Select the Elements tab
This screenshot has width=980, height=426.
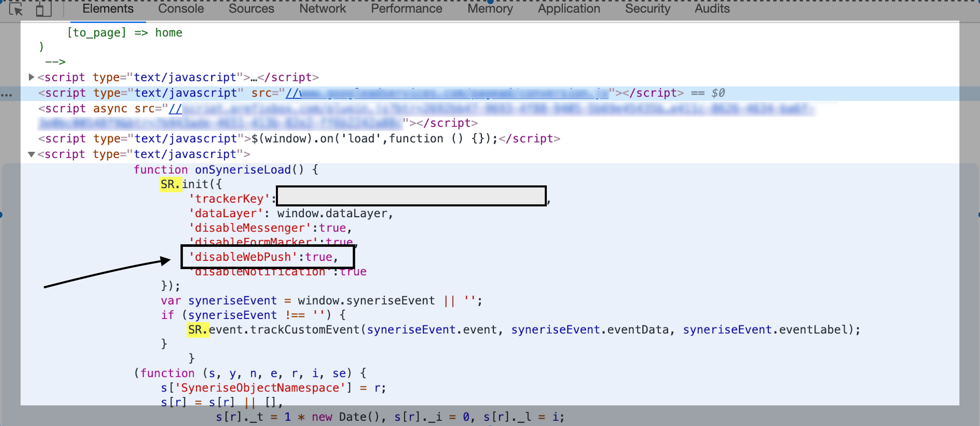(108, 9)
